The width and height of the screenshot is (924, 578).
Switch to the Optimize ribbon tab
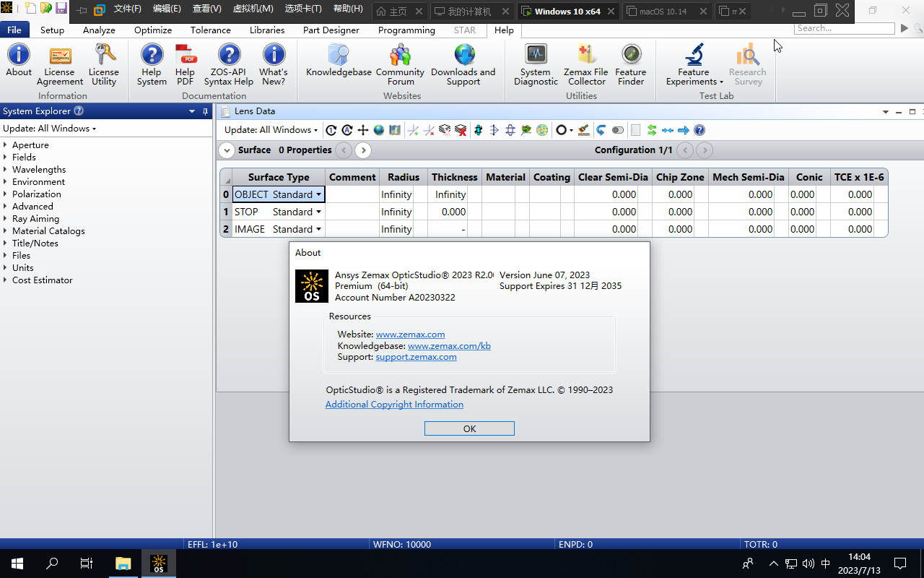click(x=153, y=30)
